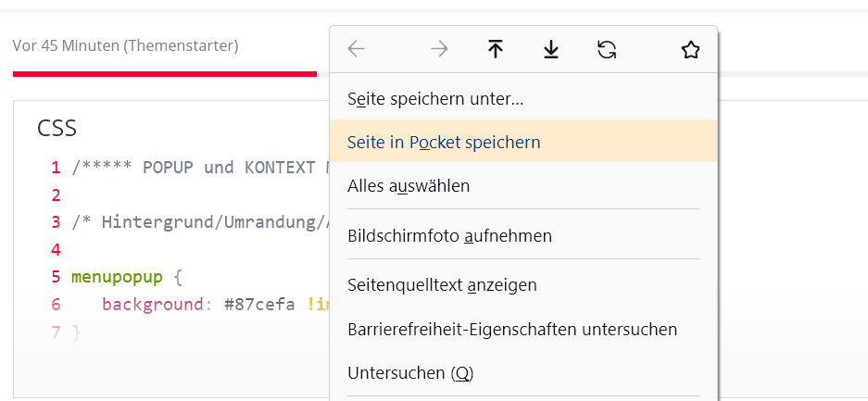Choose "Seite speichern unter…"
Screen dimensions: 868x401
coord(435,98)
